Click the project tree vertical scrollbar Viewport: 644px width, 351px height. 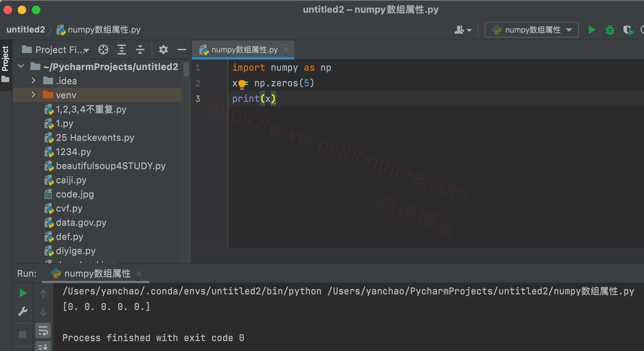pos(186,69)
